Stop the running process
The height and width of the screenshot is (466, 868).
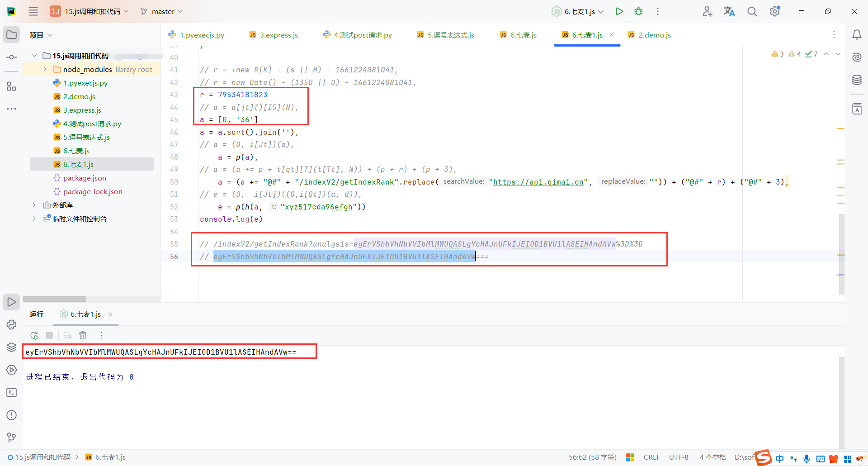click(x=49, y=335)
